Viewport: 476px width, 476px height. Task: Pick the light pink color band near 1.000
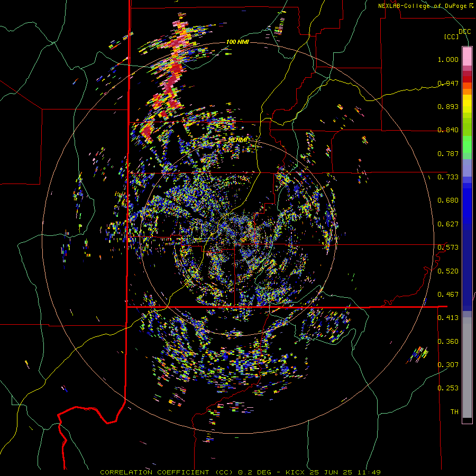[467, 56]
